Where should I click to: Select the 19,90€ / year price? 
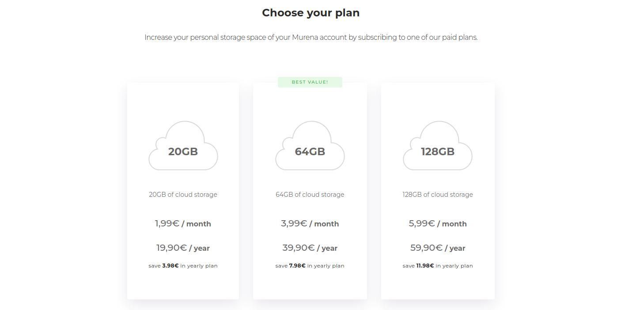pos(183,248)
